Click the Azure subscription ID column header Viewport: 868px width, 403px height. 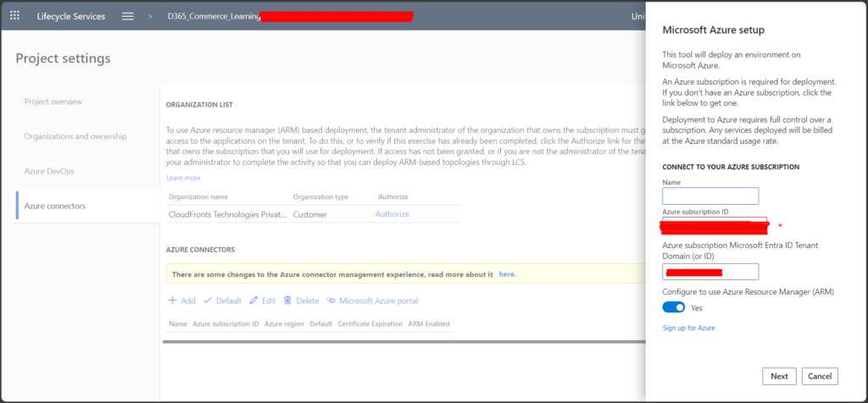(x=225, y=324)
